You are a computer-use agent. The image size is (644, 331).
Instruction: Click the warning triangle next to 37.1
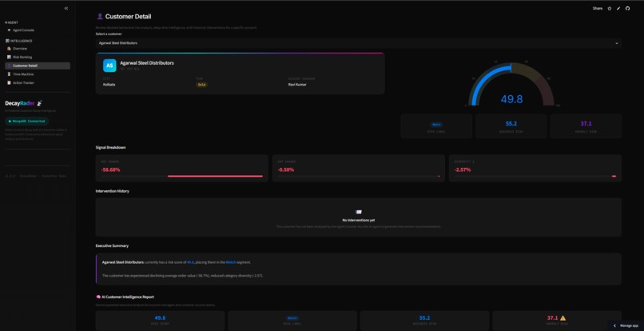click(563, 318)
